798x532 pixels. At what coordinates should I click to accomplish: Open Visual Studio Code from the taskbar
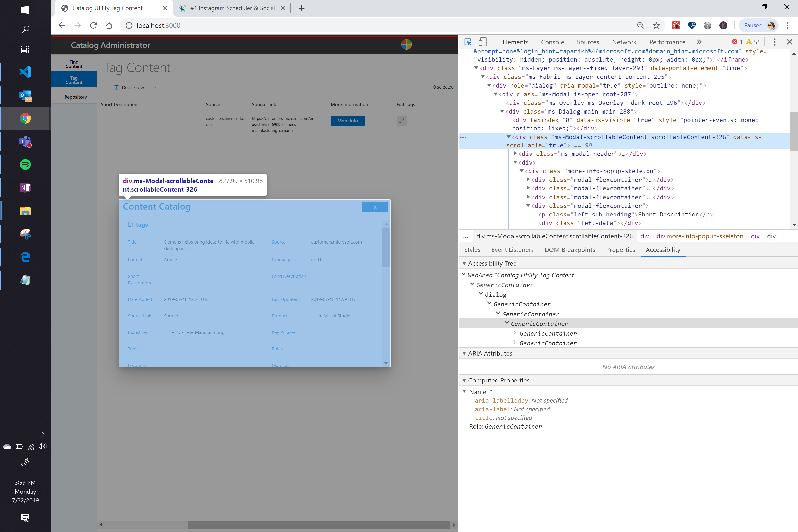[x=25, y=72]
